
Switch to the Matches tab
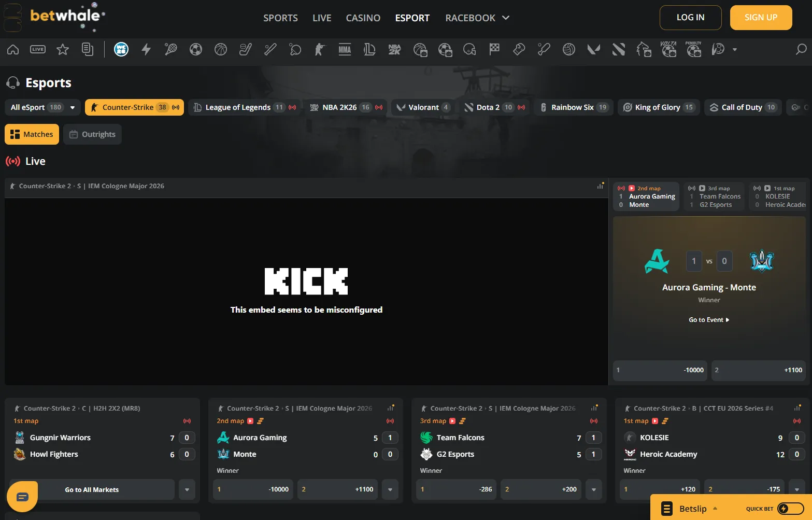[32, 134]
